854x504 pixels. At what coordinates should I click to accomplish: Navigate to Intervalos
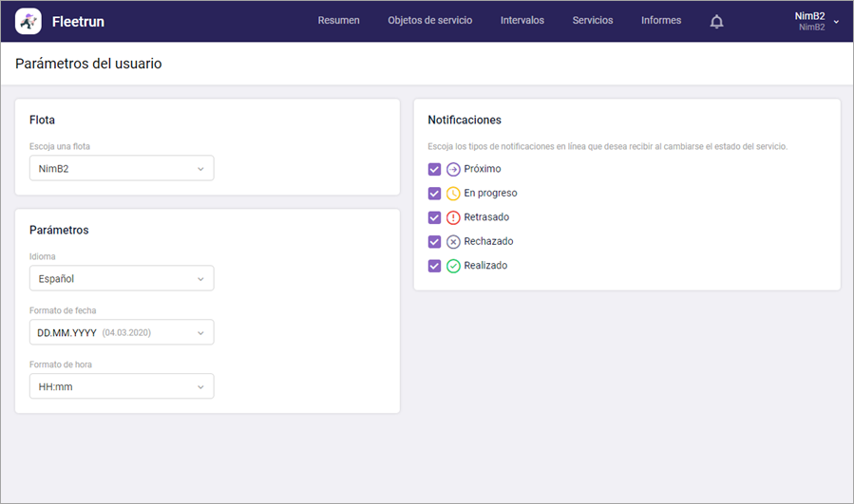pyautogui.click(x=522, y=20)
